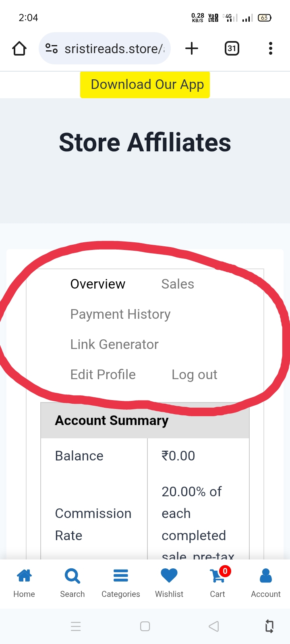The height and width of the screenshot is (644, 290).
Task: Open the Cart icon with badge
Action: coord(218,576)
